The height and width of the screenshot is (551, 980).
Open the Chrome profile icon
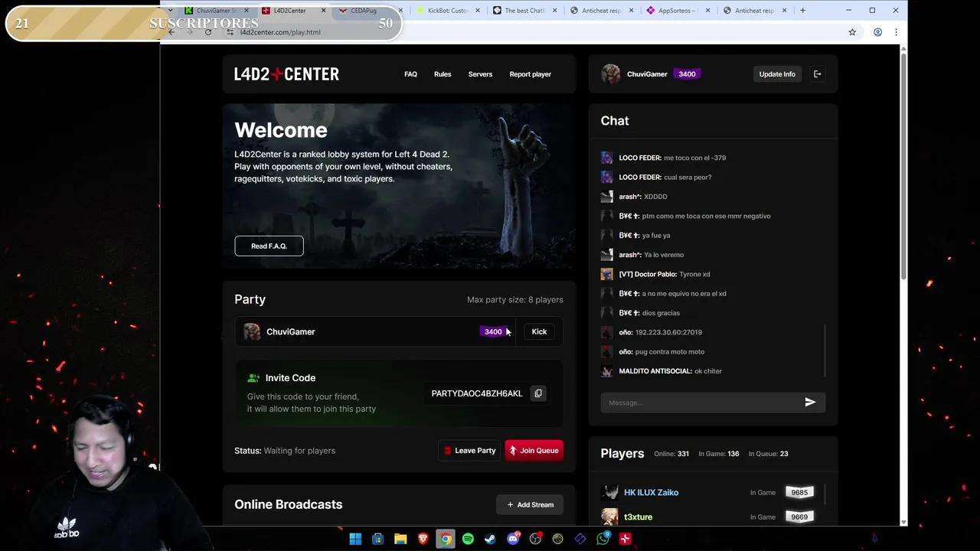877,32
